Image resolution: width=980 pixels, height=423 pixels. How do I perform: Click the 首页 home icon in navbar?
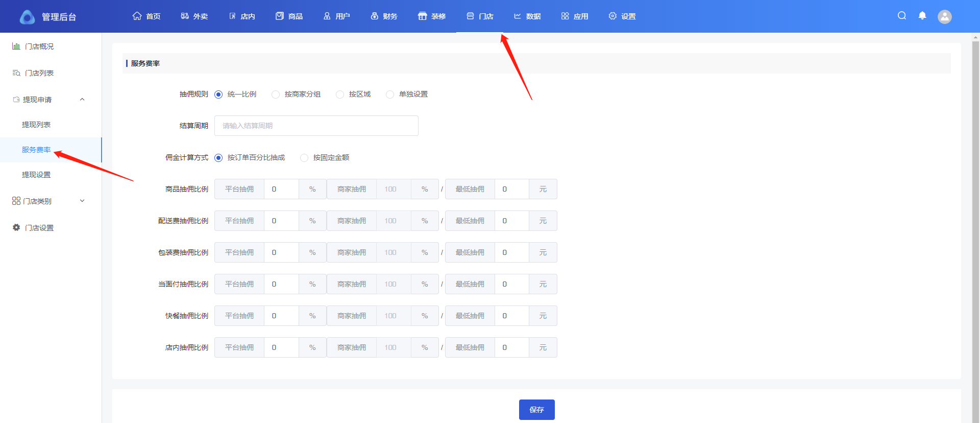(x=137, y=16)
